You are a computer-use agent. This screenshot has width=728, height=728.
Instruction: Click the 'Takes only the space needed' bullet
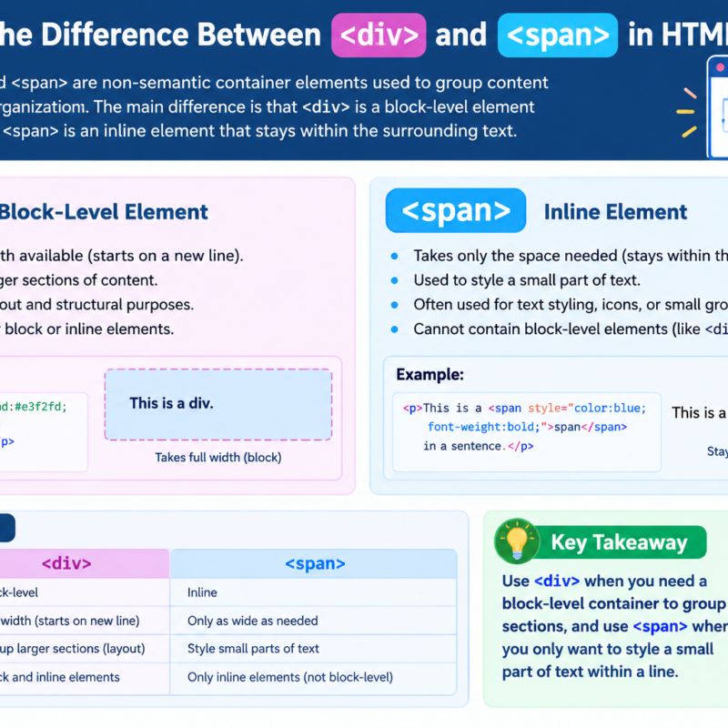click(x=571, y=256)
